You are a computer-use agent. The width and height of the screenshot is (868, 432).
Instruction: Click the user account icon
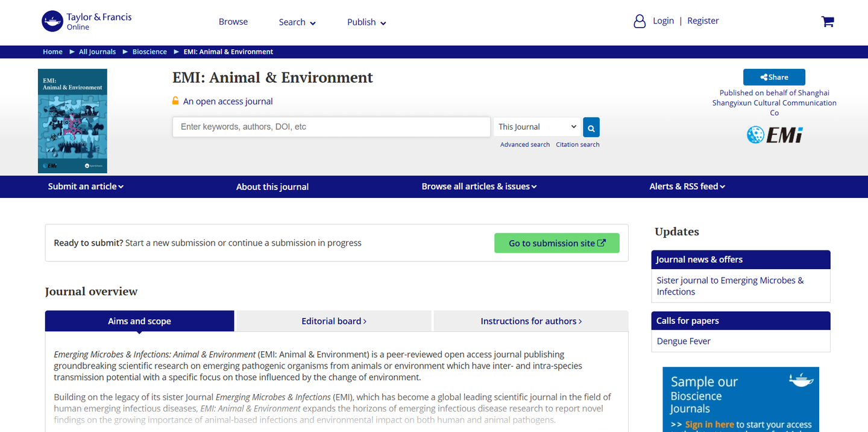pos(640,22)
